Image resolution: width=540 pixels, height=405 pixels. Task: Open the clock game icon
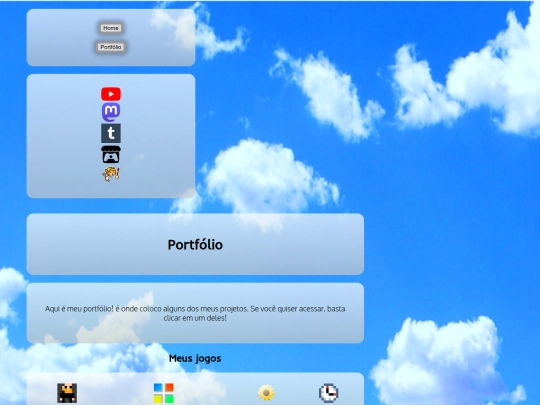click(329, 393)
